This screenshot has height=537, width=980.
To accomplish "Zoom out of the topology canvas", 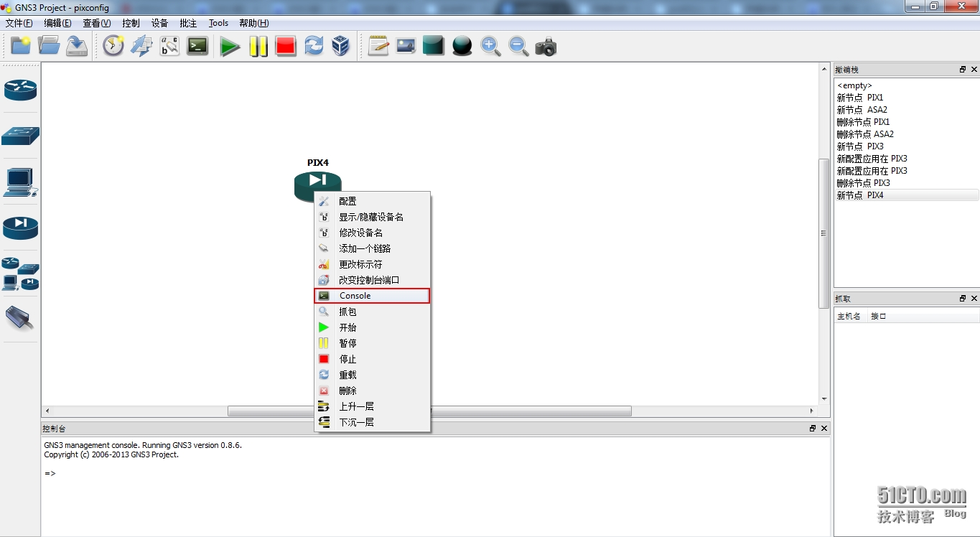I will (518, 46).
